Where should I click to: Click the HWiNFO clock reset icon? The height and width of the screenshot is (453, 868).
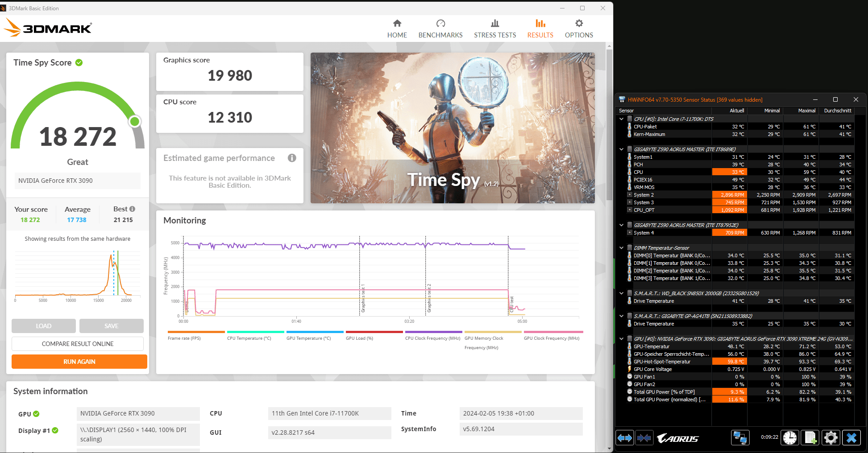coord(789,438)
